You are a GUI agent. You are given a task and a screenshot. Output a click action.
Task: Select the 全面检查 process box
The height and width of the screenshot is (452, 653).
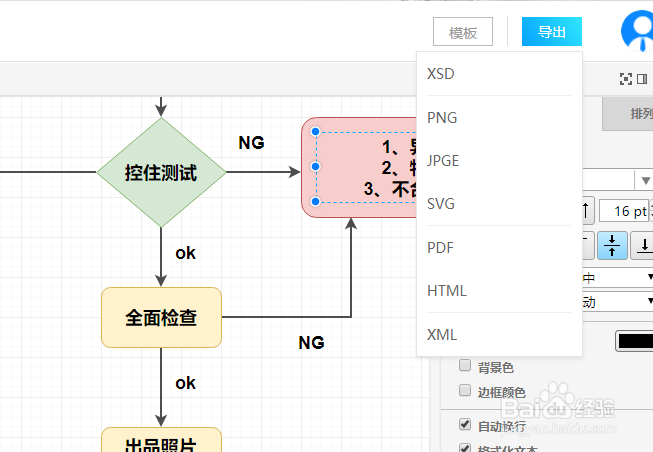point(161,317)
